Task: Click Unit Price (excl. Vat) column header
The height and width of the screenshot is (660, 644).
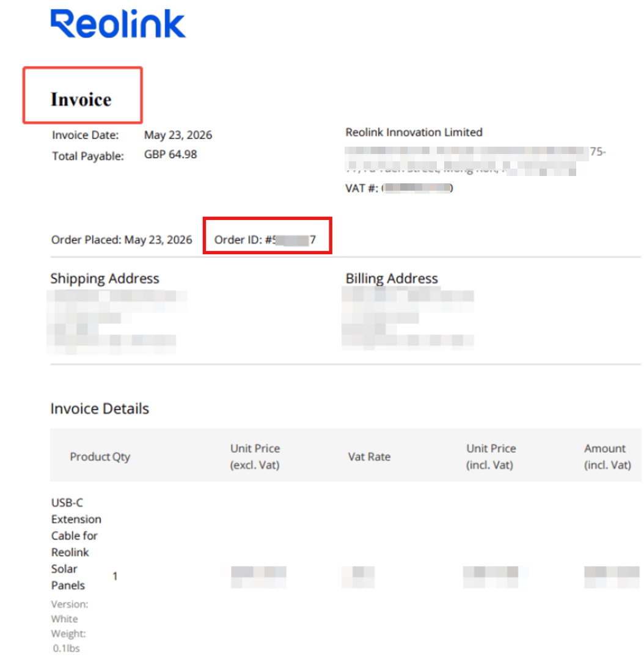Action: pyautogui.click(x=255, y=457)
